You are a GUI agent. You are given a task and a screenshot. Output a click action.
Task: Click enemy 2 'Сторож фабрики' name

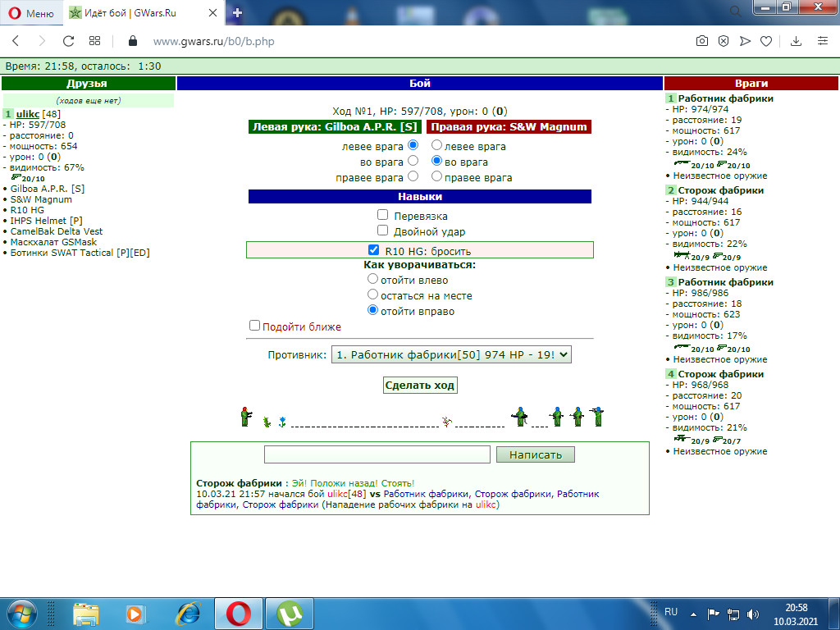[720, 190]
